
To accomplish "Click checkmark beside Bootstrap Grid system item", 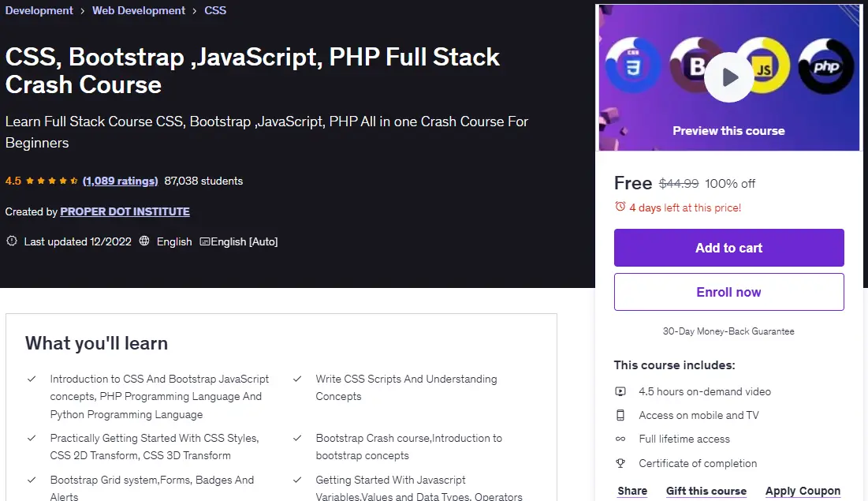I will point(32,480).
